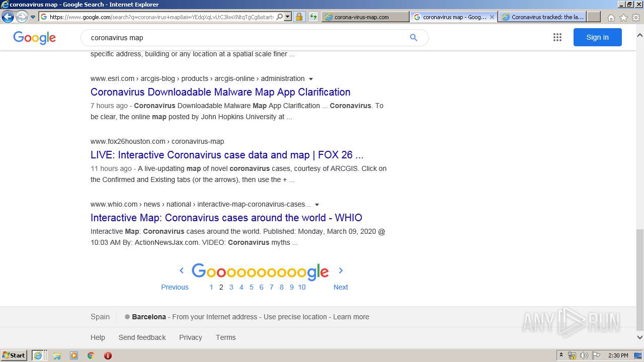Image resolution: width=644 pixels, height=362 pixels.
Task: Open the Terms footer link
Action: coord(226,337)
